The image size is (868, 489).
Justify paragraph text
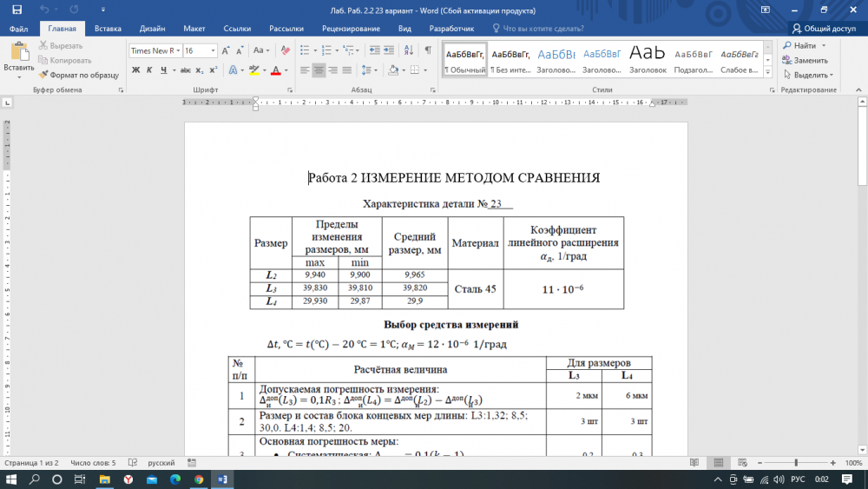click(x=347, y=70)
